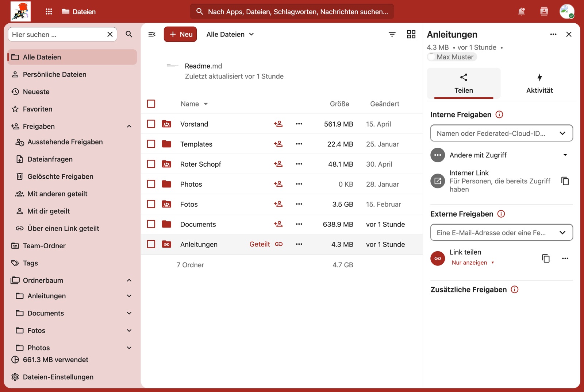Check the Anleitungen folder checkbox
This screenshot has height=392, width=584.
151,244
